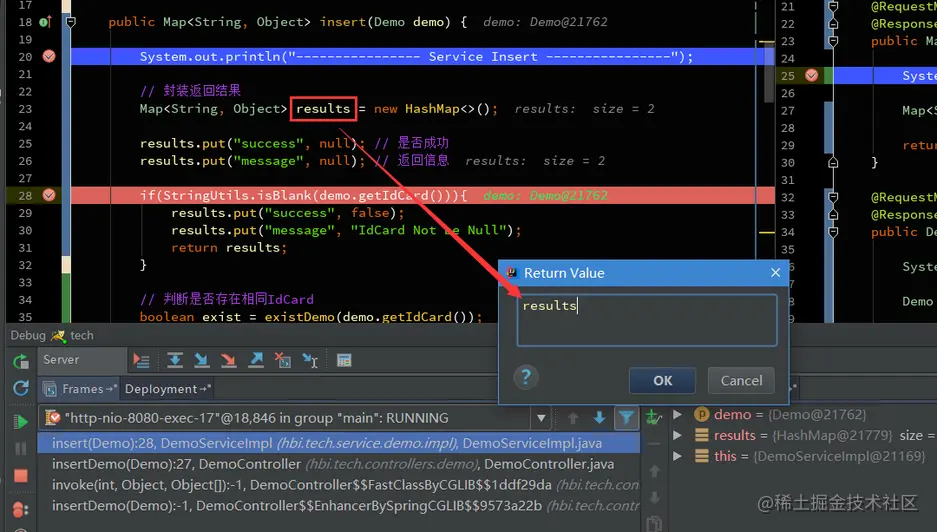
Task: Expand the results HashMap variable node
Action: 678,435
